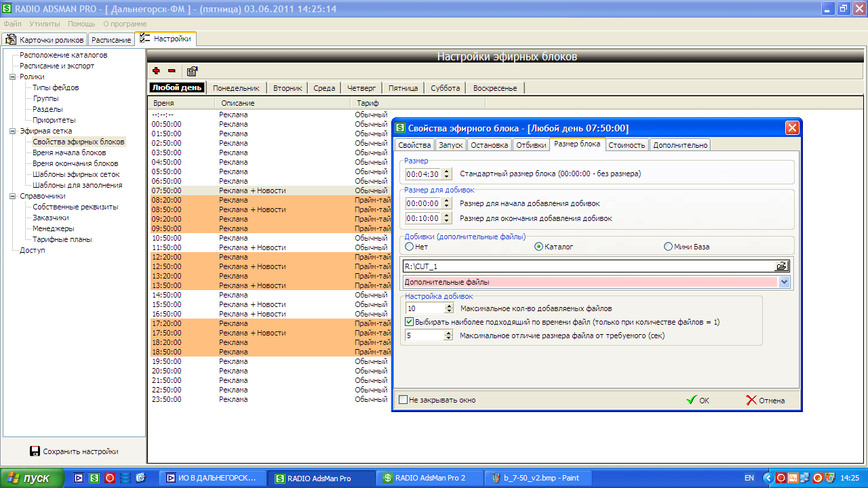This screenshot has width=868, height=488.
Task: Enable Не закрывать окно checkbox
Action: (x=403, y=400)
